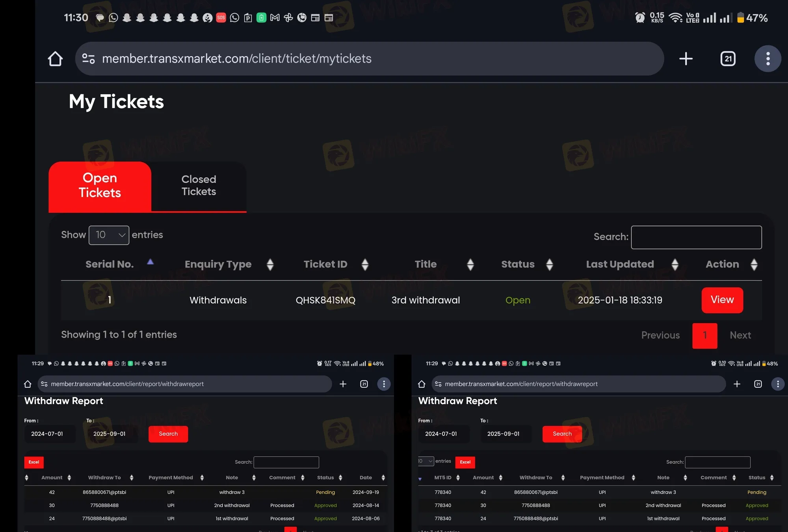The image size is (788, 532).
Task: Click the Previous page link
Action: click(660, 335)
